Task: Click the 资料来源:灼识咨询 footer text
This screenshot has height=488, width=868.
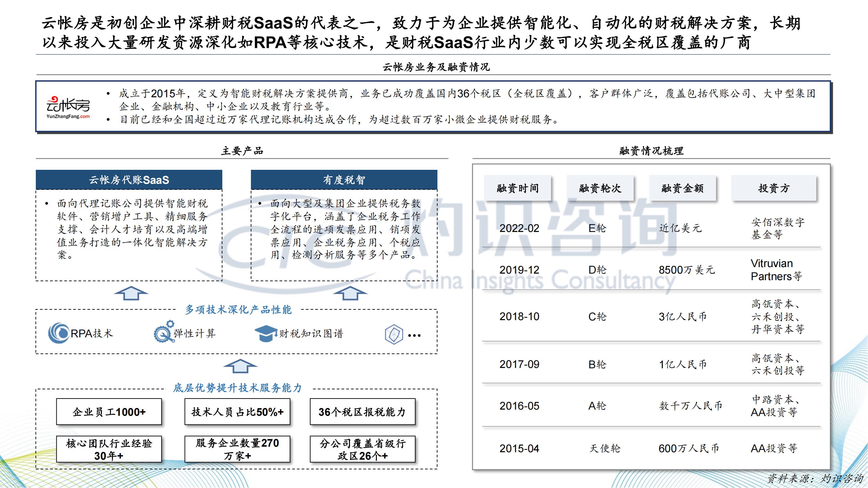Action: point(815,479)
